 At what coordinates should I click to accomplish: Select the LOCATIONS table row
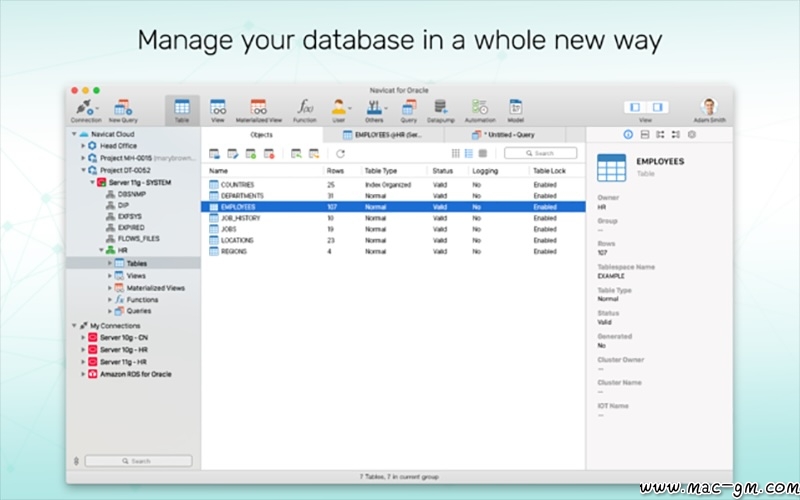pyautogui.click(x=393, y=240)
